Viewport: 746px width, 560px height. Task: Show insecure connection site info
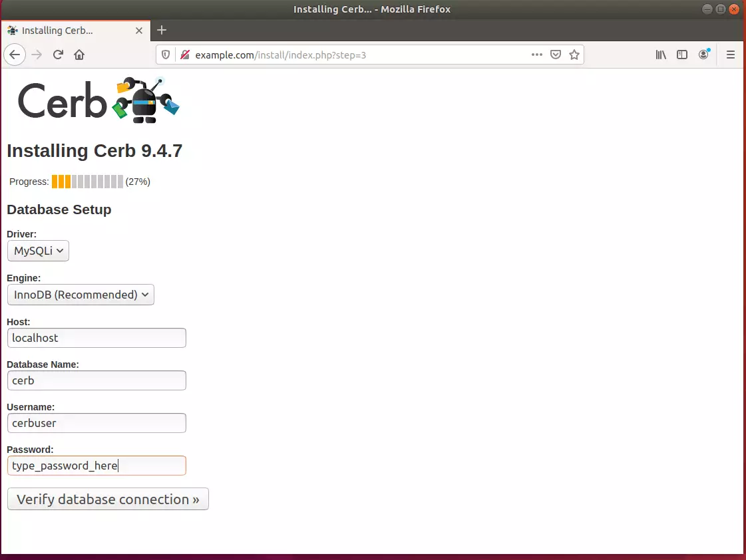(x=185, y=55)
